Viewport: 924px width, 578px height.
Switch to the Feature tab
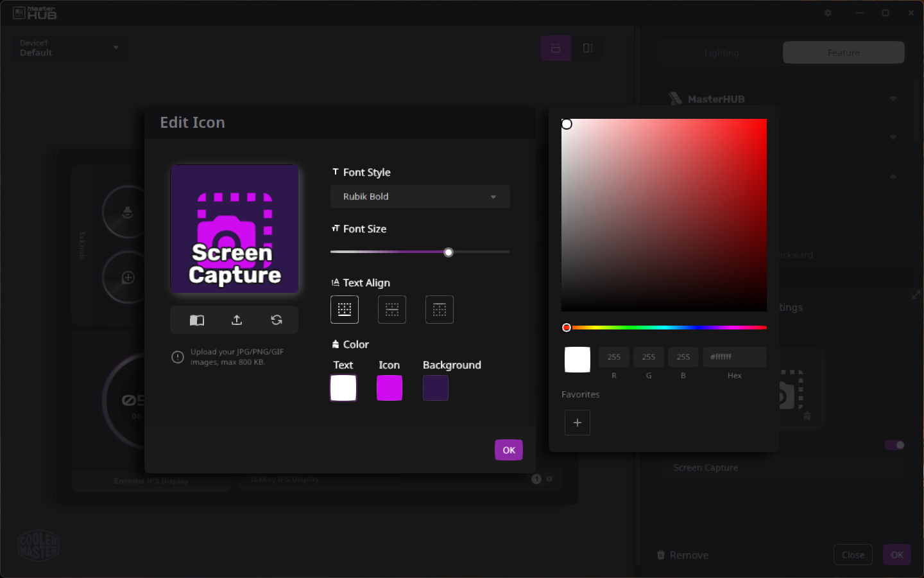844,53
